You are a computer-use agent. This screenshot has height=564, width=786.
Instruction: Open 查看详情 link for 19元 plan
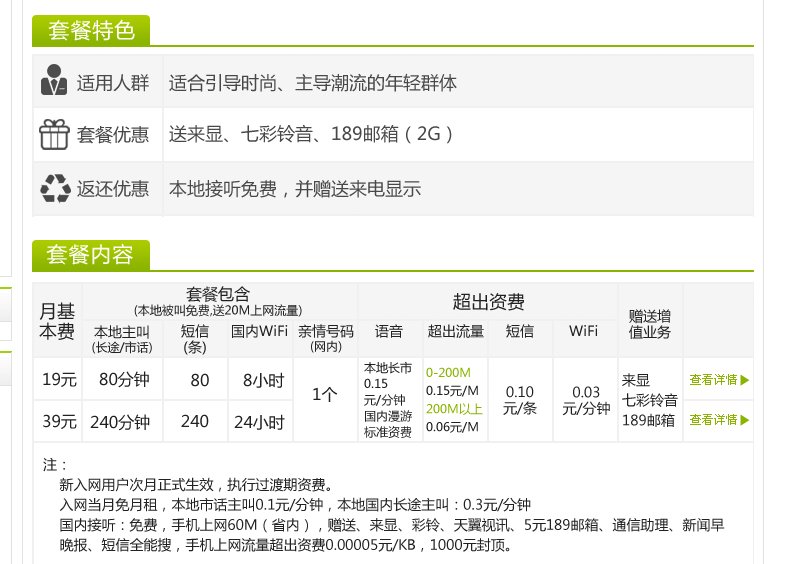coord(719,380)
